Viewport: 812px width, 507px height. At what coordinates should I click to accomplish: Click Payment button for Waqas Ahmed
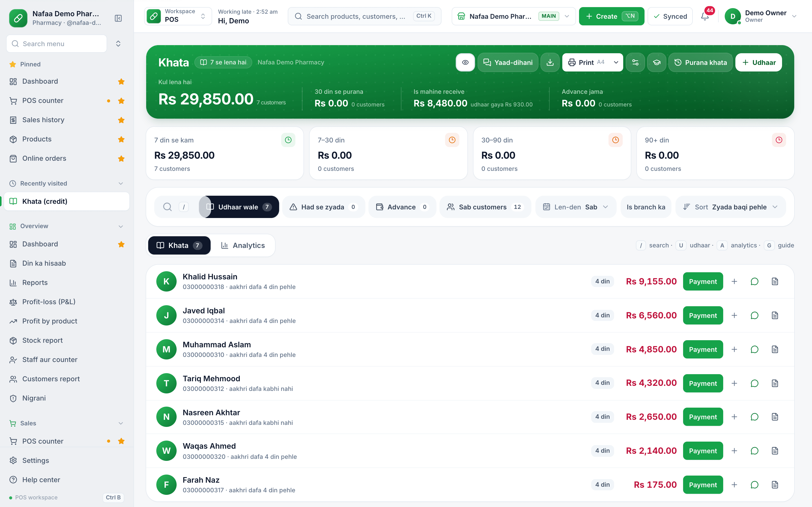[x=703, y=451]
